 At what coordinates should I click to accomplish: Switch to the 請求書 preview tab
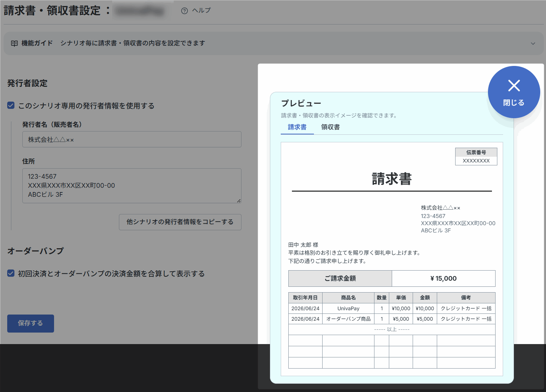[297, 127]
